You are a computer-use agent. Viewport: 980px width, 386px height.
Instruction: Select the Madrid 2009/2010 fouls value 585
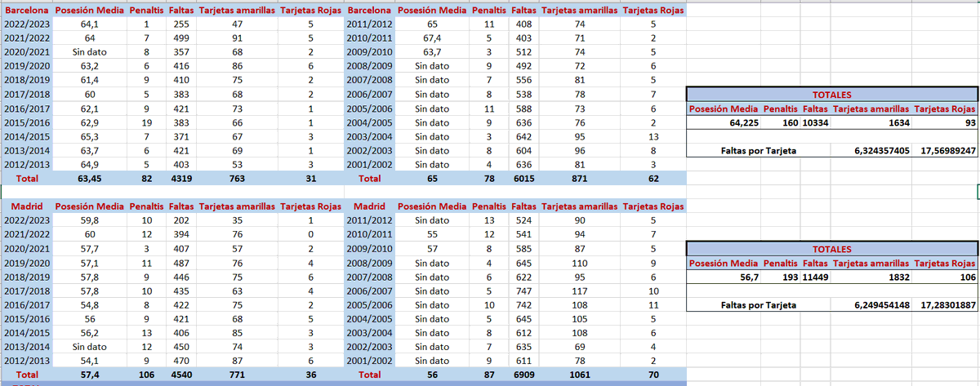point(523,248)
